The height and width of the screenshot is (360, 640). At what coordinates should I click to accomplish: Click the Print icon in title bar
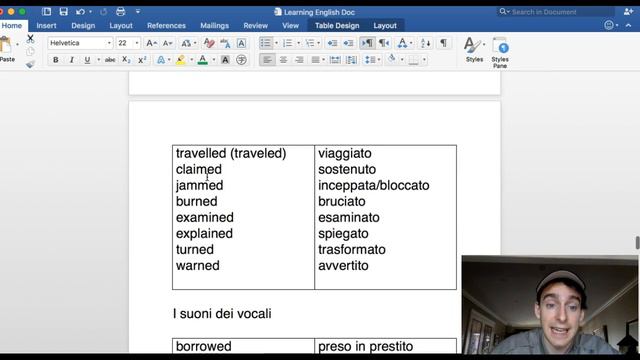pos(120,12)
